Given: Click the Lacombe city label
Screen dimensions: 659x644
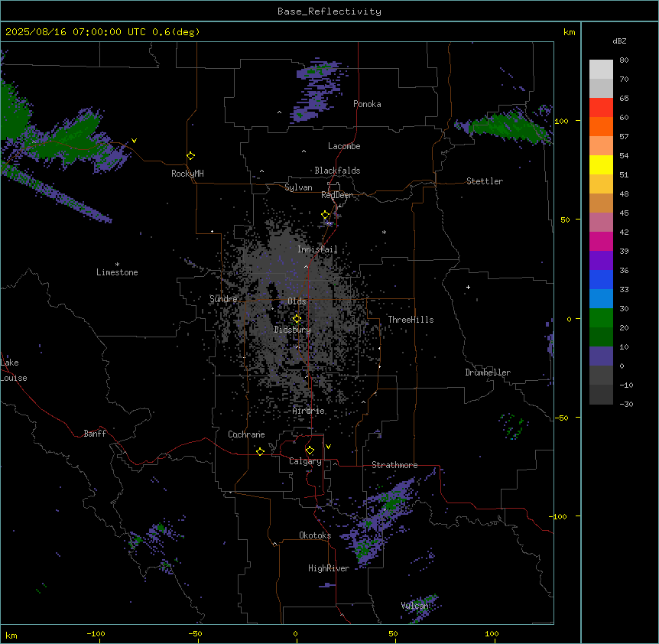Looking at the screenshot, I should [x=344, y=146].
